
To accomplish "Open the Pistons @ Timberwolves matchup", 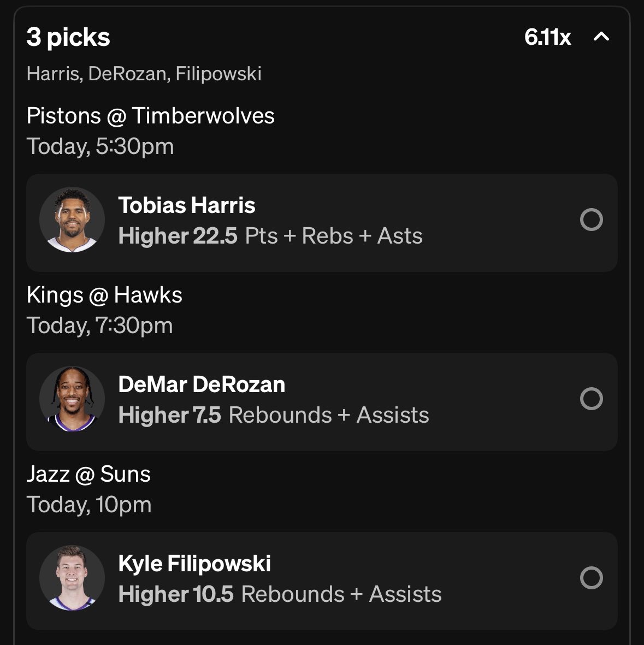I will (x=150, y=116).
